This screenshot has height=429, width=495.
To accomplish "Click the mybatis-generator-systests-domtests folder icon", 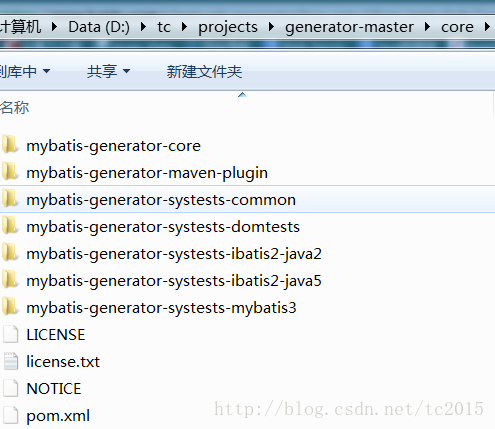I will (x=10, y=225).
